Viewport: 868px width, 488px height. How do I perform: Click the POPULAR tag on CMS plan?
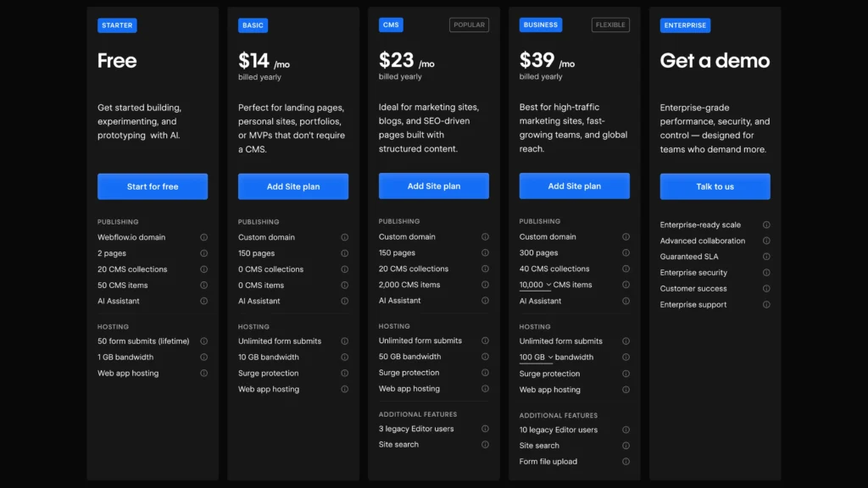[x=469, y=25]
